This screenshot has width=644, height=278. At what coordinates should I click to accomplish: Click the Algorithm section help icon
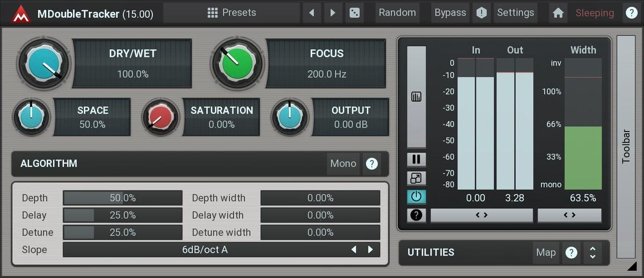point(371,164)
